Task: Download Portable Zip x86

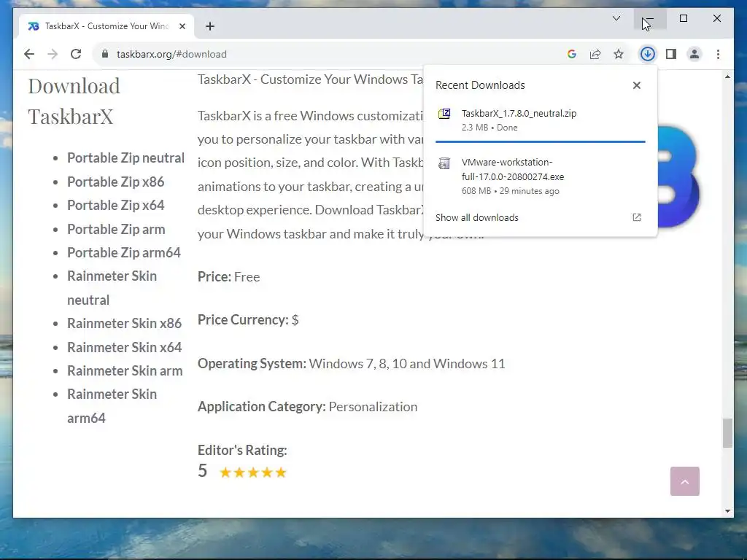Action: (116, 182)
